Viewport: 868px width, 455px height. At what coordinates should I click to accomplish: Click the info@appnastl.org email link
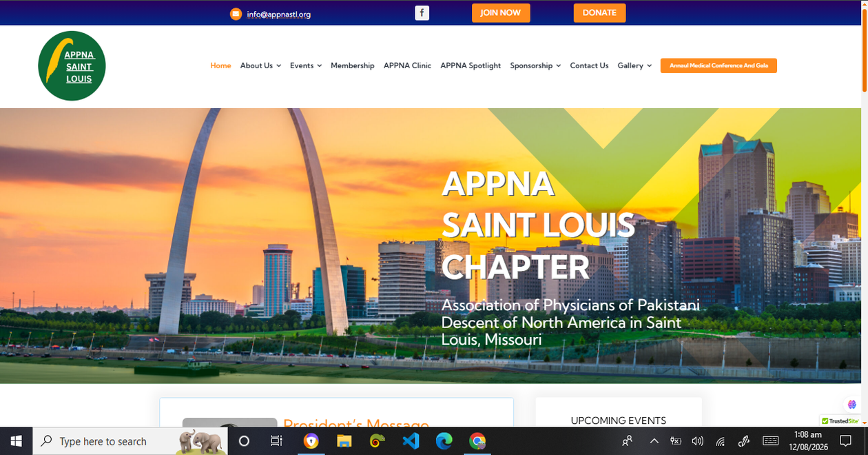tap(279, 14)
